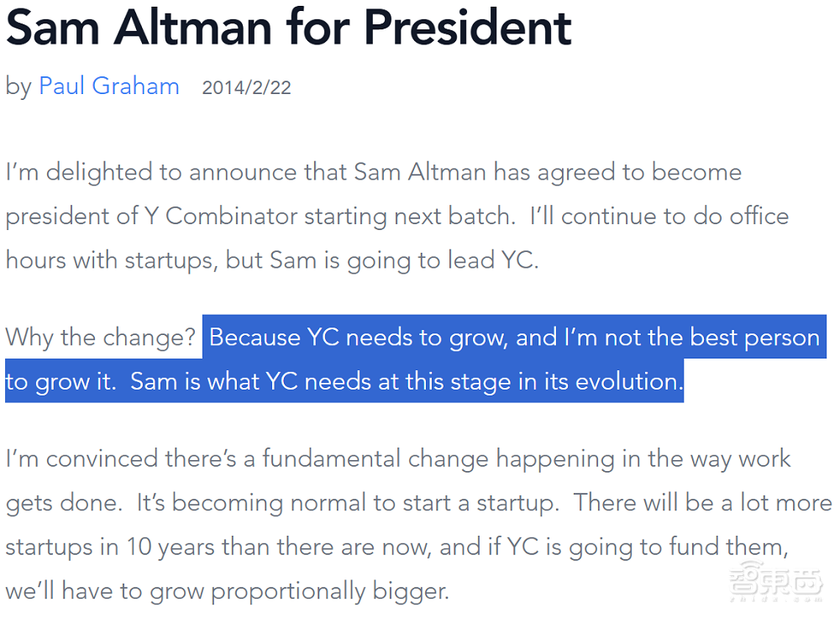
Task: Click the 'Sam Altman for President' headline
Action: 289,27
